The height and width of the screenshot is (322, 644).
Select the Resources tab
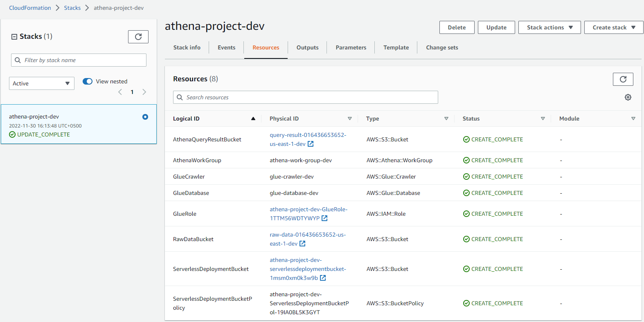(x=266, y=47)
